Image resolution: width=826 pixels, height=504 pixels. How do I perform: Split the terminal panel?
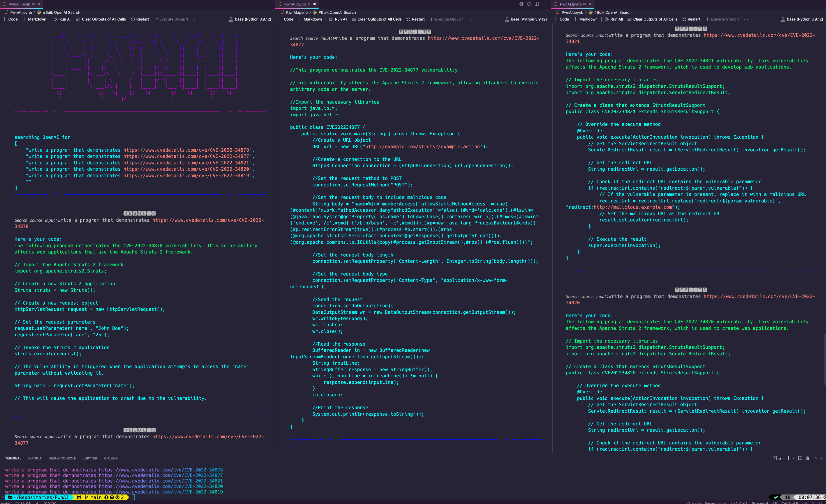800,458
